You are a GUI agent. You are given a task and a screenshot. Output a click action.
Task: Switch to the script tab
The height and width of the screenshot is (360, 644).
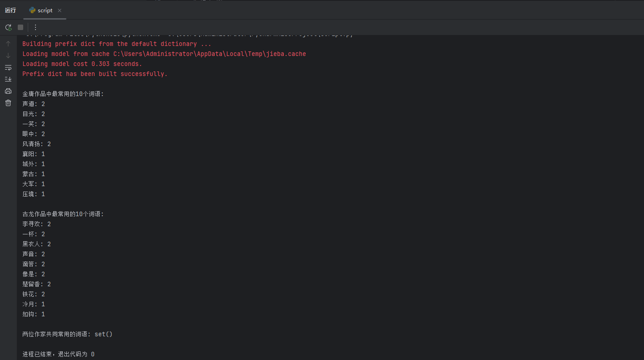45,10
